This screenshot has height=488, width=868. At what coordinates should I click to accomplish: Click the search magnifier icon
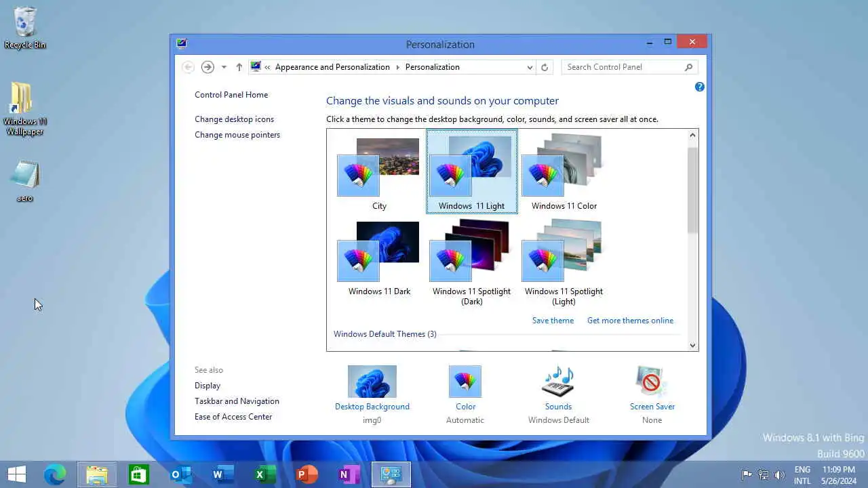click(x=688, y=67)
